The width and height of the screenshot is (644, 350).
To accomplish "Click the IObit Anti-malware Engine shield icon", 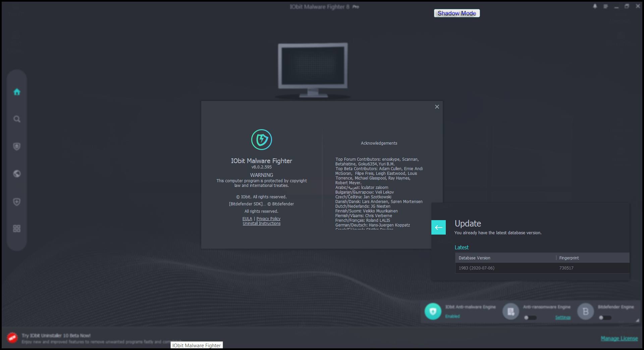I will click(x=433, y=311).
